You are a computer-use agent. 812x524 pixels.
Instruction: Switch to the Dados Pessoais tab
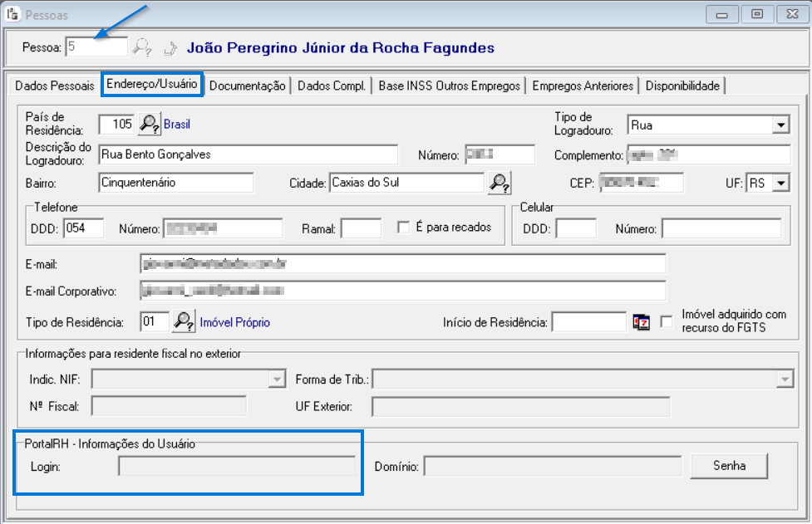coord(52,86)
